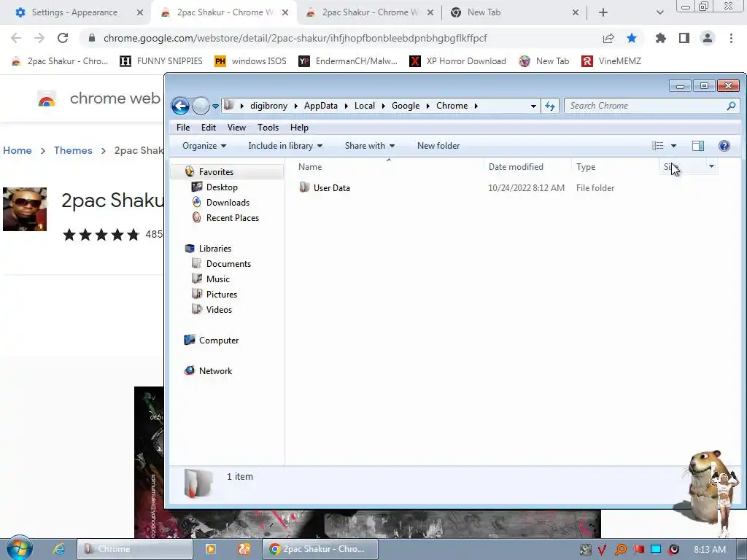Select Favorites in navigation pane
Image resolution: width=747 pixels, height=560 pixels.
point(216,172)
